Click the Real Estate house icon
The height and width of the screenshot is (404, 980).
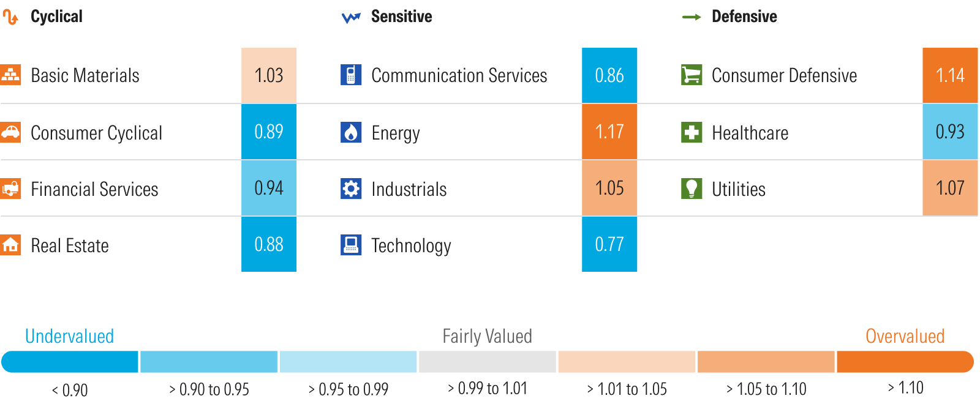click(10, 245)
